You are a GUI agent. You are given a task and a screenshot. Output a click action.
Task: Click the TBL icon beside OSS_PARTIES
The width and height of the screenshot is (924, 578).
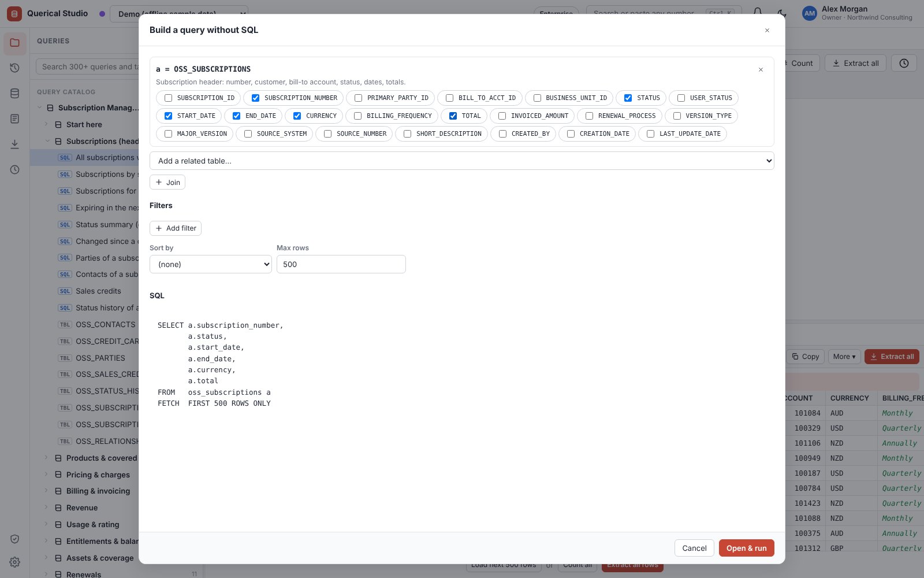click(65, 358)
